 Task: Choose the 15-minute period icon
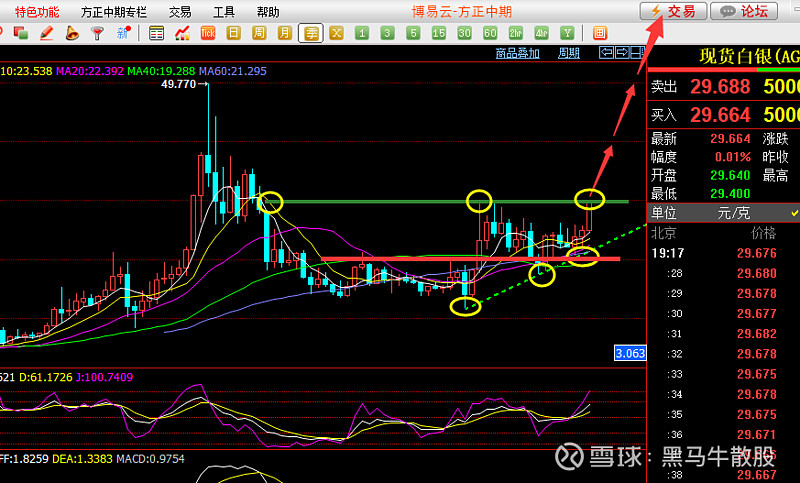click(438, 33)
